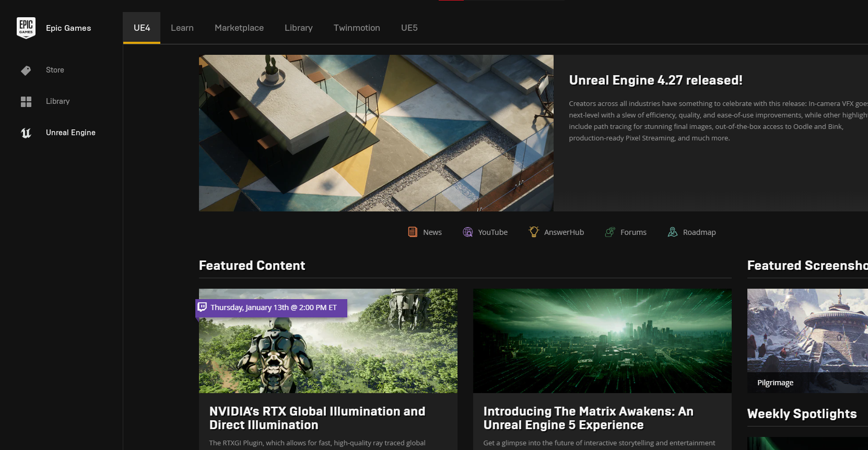Open the Store tag icon in sidebar
Viewport: 868px width, 450px height.
point(26,70)
